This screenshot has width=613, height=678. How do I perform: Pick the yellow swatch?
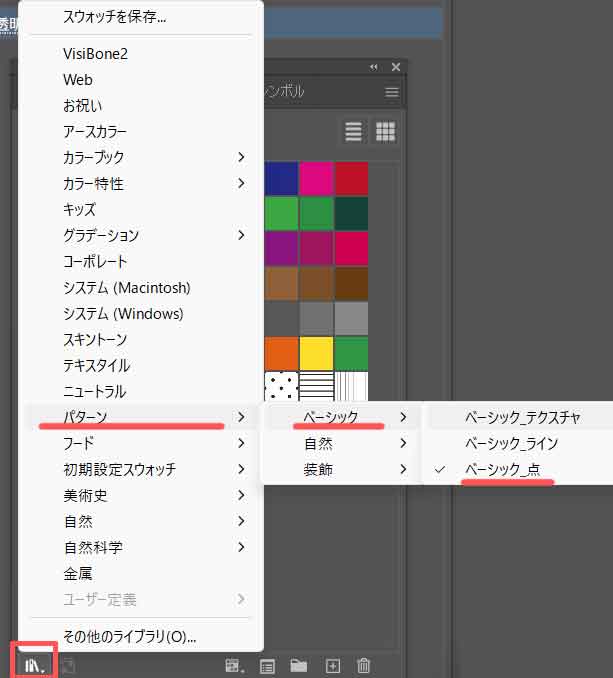(x=316, y=354)
